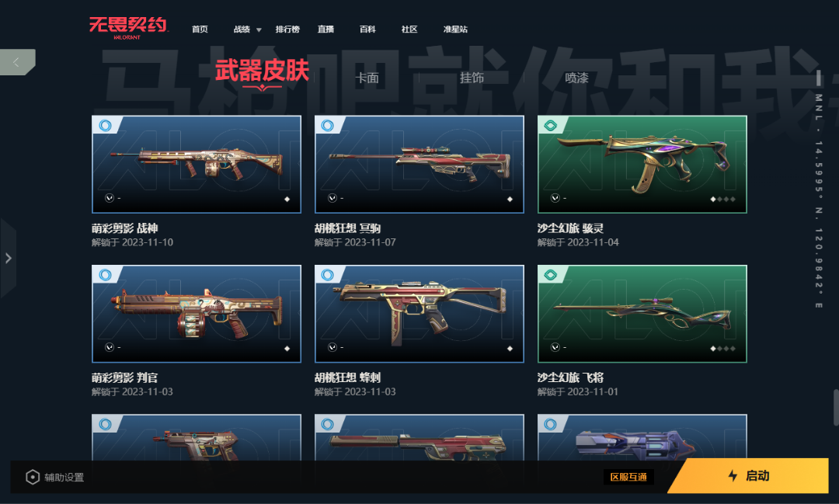The image size is (839, 504).
Task: Select the 胡桃狂想 蜂刺 weapon thumbnail
Action: 419,314
